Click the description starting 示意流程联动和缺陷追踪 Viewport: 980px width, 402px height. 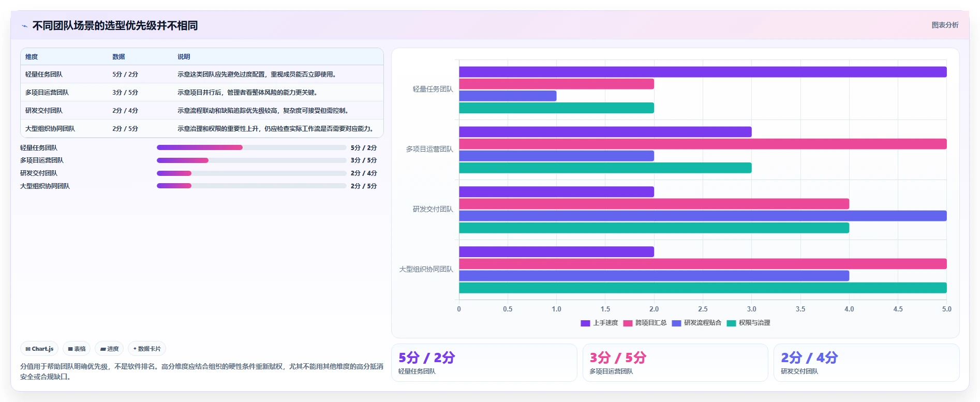264,111
